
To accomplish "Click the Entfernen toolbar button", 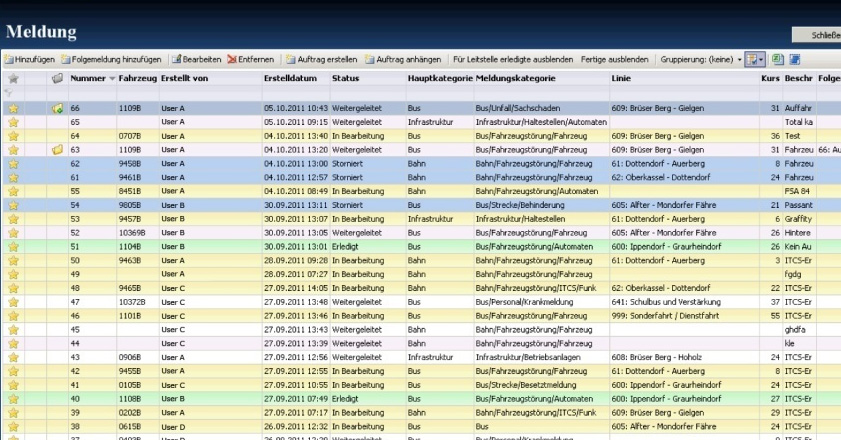I will click(x=250, y=60).
